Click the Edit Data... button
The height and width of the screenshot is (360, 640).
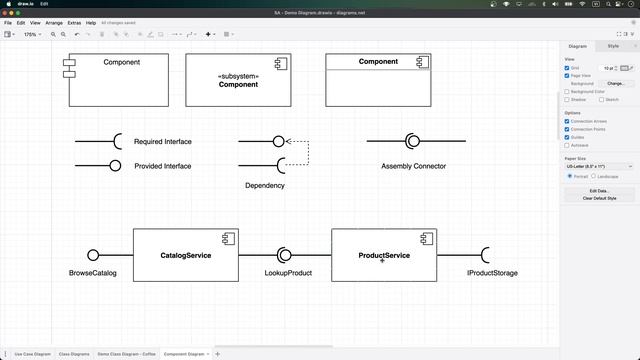(599, 191)
